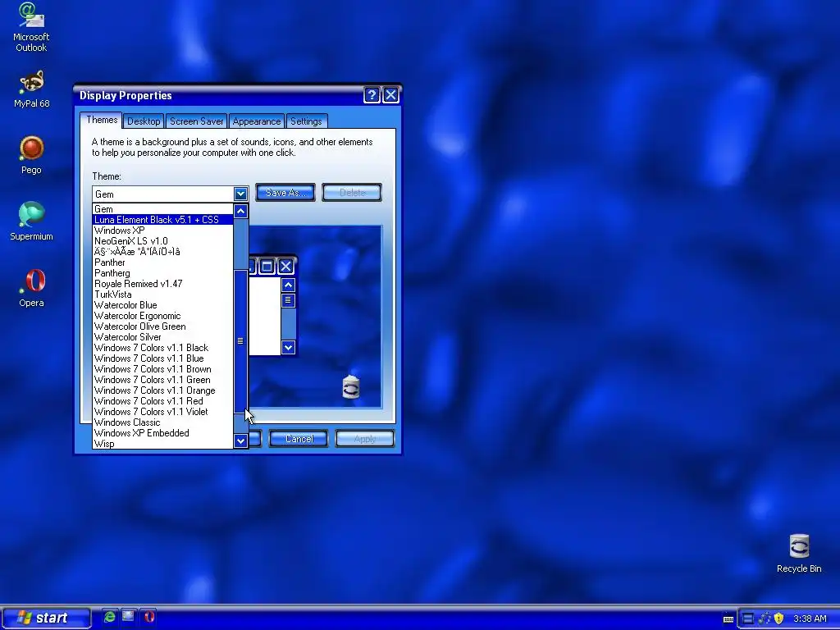Choose Royale Remixed v1.47 theme

click(x=163, y=284)
